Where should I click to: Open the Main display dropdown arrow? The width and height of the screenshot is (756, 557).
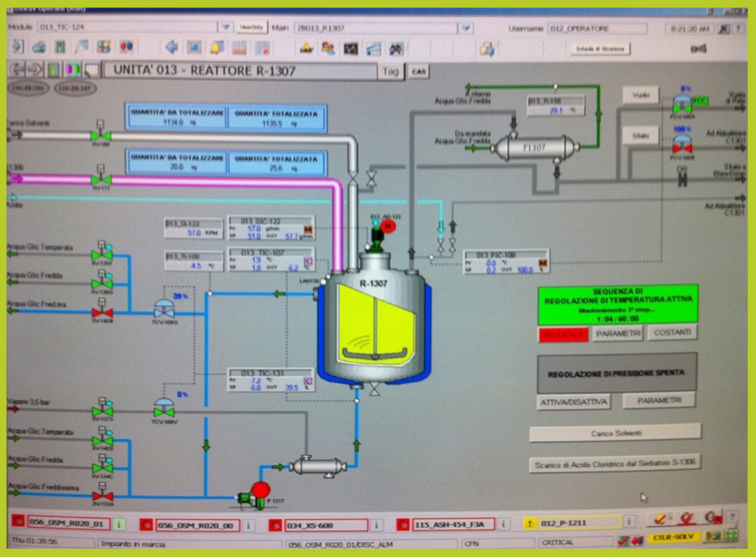[465, 28]
